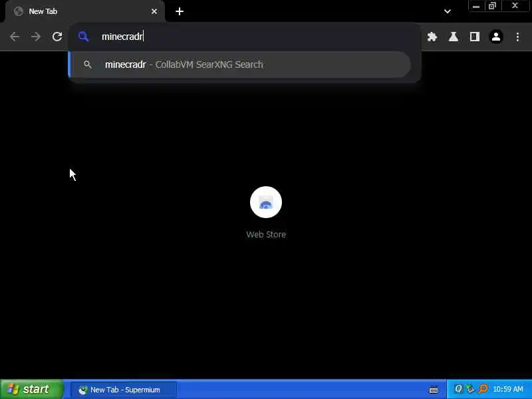This screenshot has height=399, width=532.
Task: Toggle the side panel icon
Action: pos(475,37)
